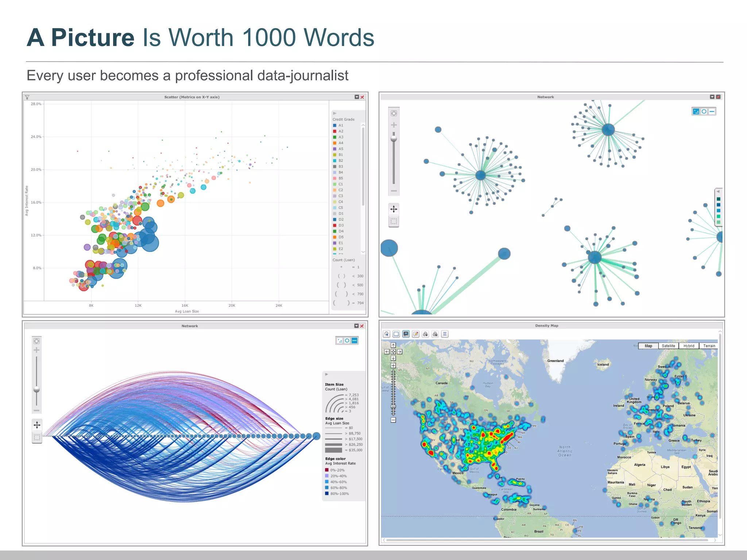Open options dropdown in top-right Network panel
Image resolution: width=747 pixels, height=560 pixels.
coord(712,97)
